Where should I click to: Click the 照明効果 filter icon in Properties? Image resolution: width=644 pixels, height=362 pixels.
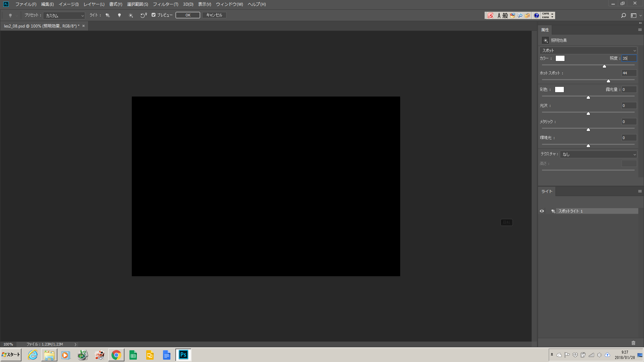point(545,40)
